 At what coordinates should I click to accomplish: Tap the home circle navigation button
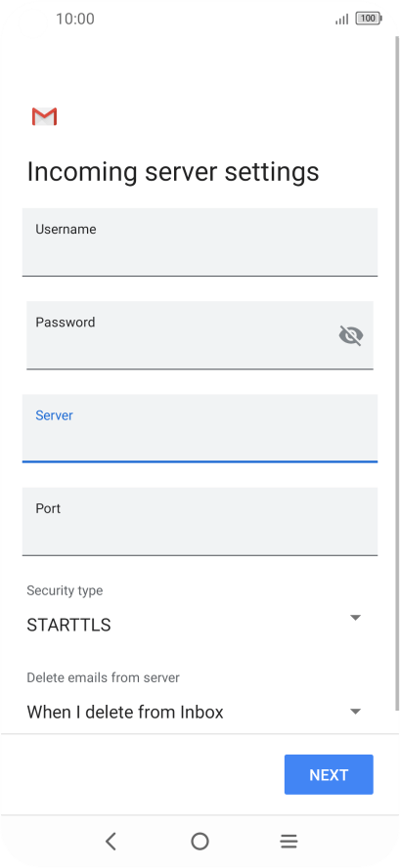[x=200, y=842]
